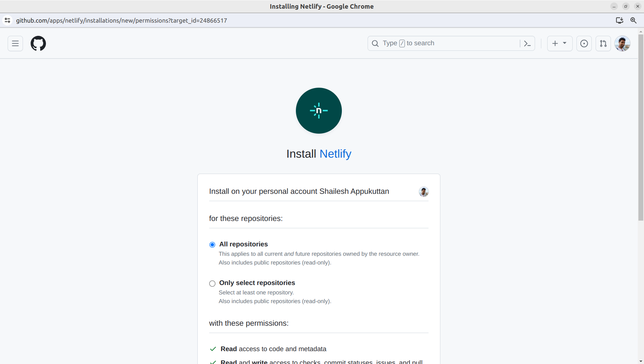Focus the Type to search field
This screenshot has height=364, width=644.
point(435,43)
